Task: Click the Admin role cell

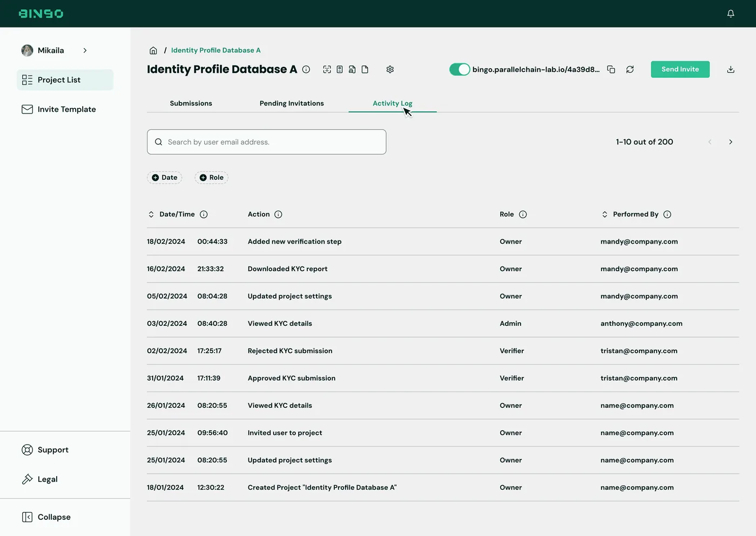Action: tap(511, 324)
